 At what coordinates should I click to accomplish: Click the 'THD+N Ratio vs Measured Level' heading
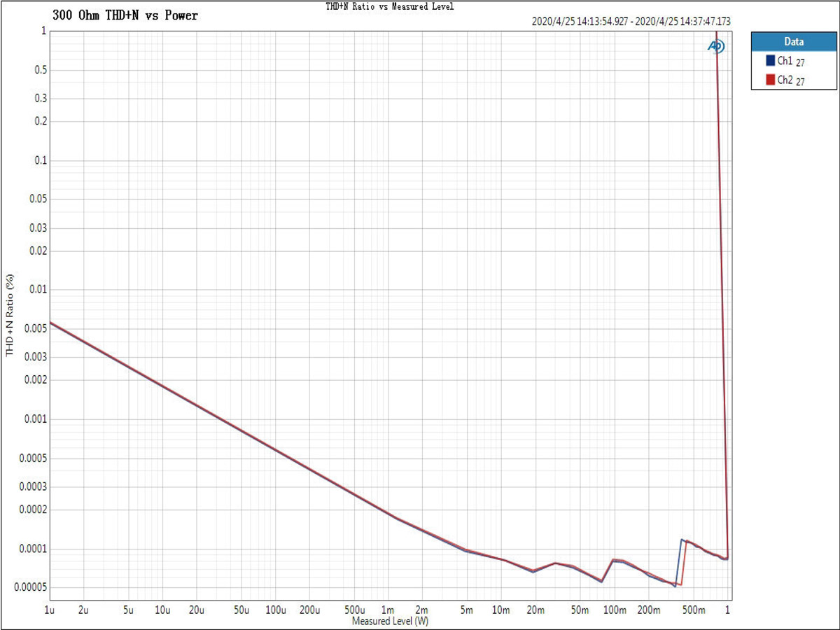(x=390, y=6)
